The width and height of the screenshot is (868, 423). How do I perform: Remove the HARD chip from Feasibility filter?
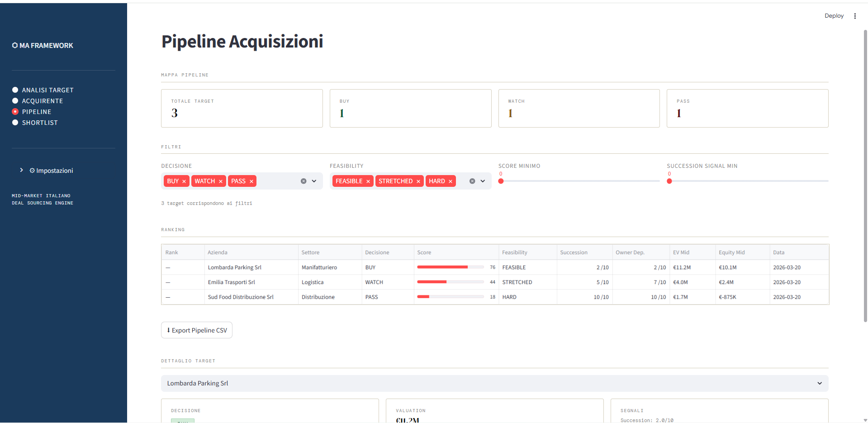click(x=451, y=181)
